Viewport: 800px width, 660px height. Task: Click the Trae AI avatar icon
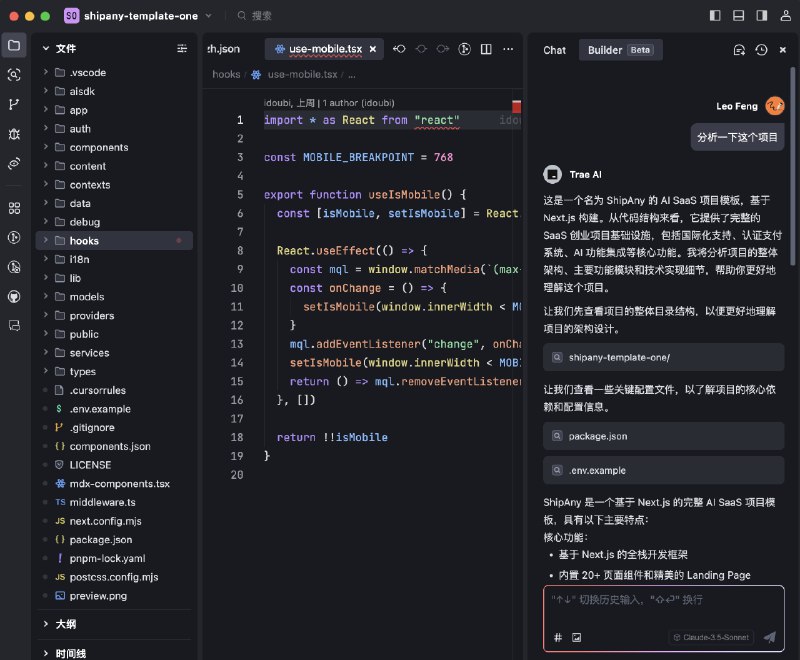click(x=553, y=174)
